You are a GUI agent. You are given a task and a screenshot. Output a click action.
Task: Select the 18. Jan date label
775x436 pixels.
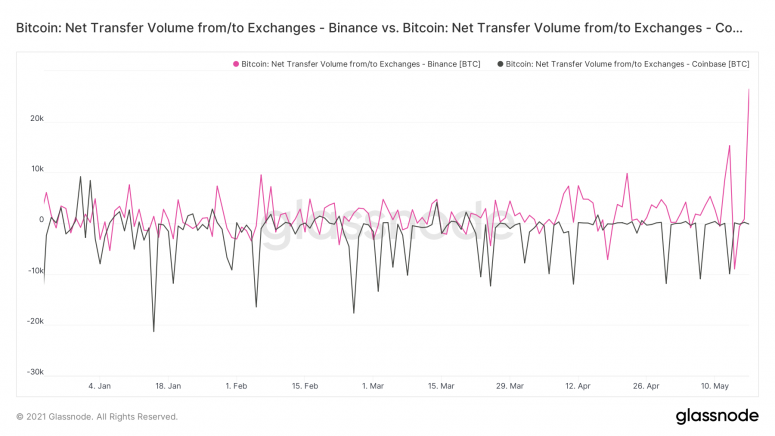(x=168, y=385)
